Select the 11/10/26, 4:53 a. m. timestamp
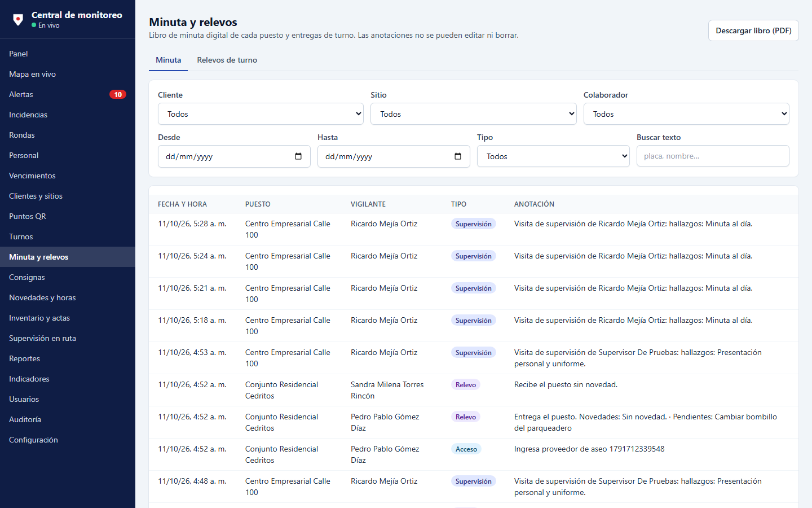This screenshot has width=812, height=508. [192, 352]
